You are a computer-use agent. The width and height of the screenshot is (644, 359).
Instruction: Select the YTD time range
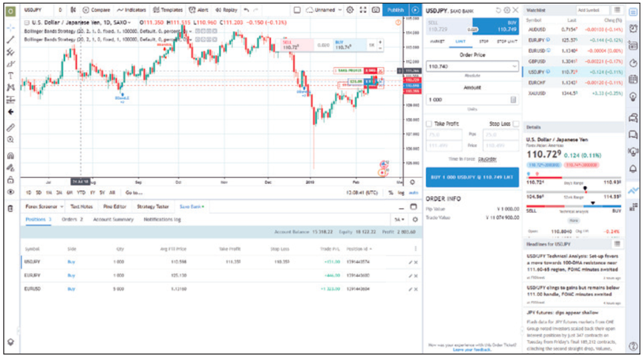(81, 193)
